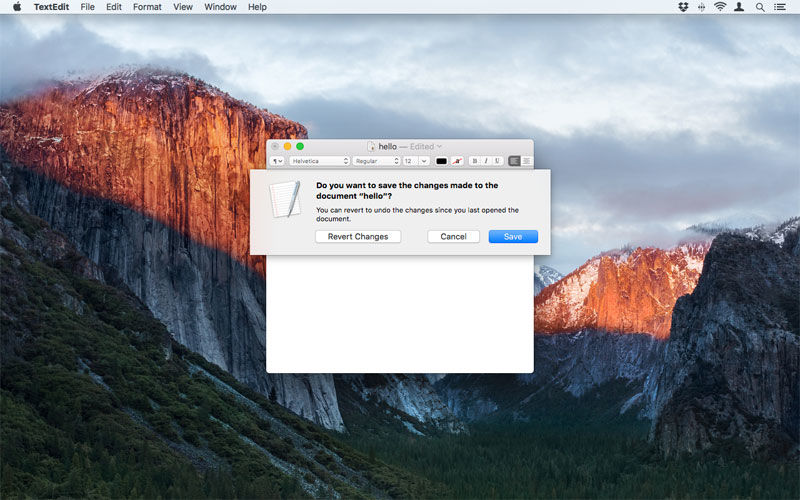Image resolution: width=800 pixels, height=500 pixels.
Task: Click Revert Changes button
Action: (x=358, y=236)
